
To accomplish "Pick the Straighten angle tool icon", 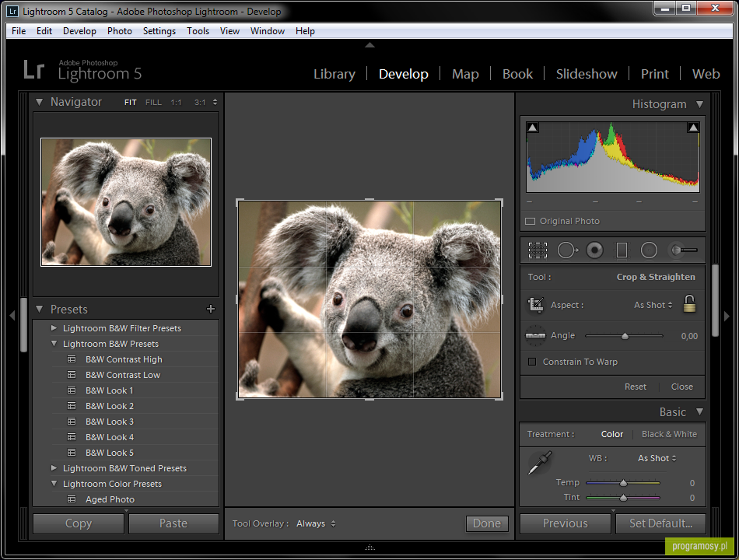I will [x=535, y=336].
